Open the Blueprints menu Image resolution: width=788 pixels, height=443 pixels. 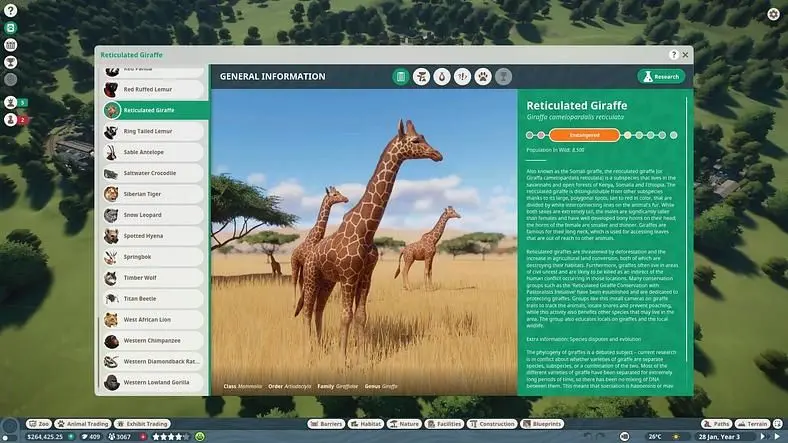pos(542,424)
